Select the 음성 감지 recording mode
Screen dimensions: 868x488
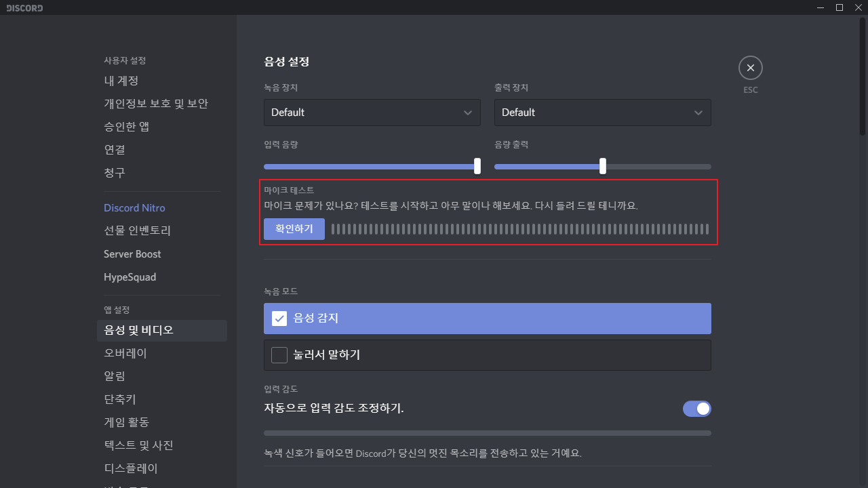(x=487, y=319)
